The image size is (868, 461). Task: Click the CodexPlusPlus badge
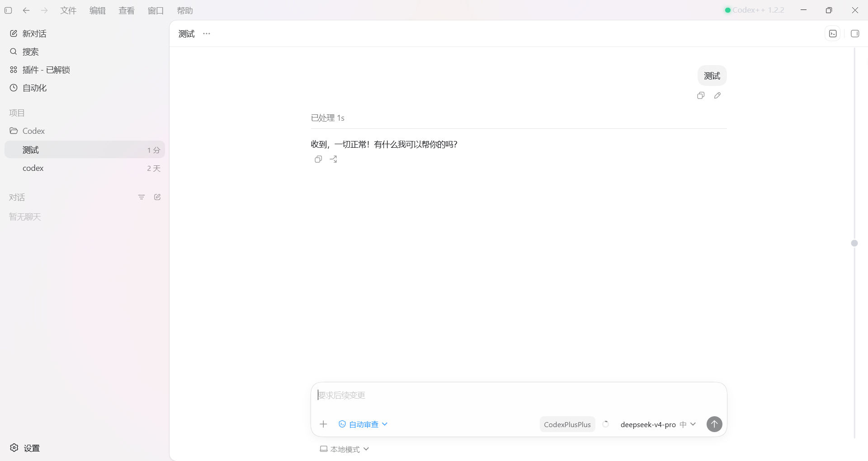click(567, 424)
